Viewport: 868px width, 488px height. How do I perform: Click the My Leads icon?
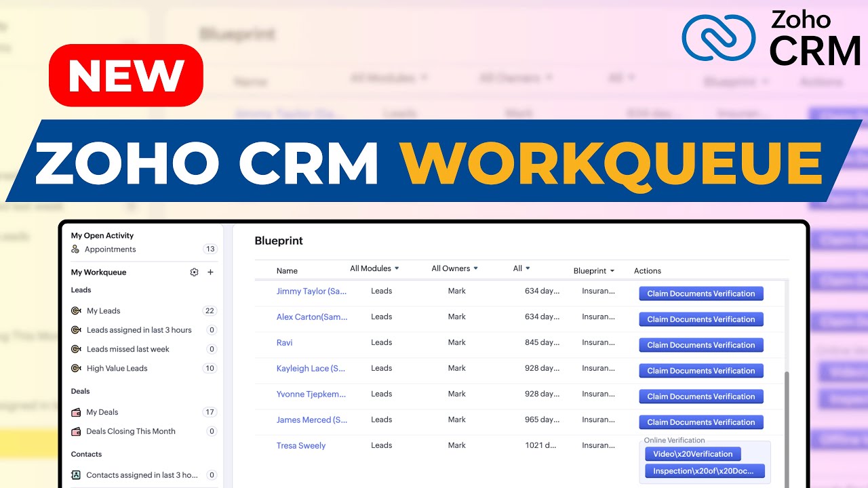(76, 311)
